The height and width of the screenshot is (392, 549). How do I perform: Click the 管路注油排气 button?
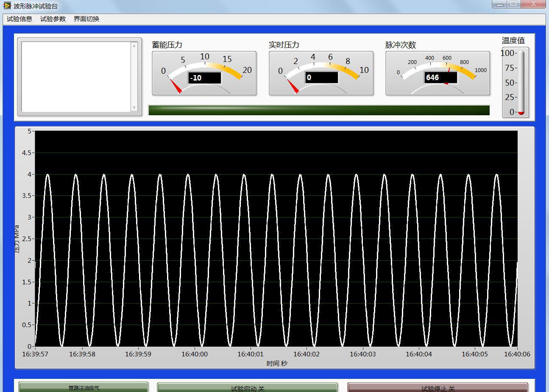84,387
